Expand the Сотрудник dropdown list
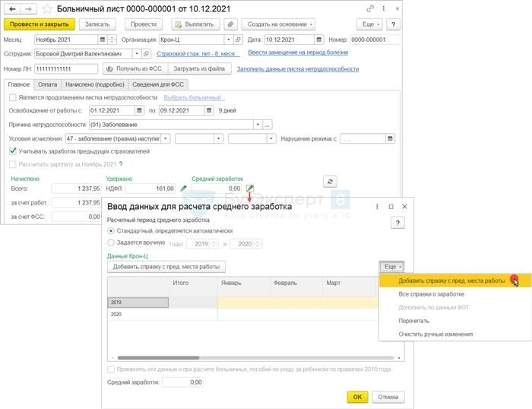532x409 pixels. [x=137, y=54]
